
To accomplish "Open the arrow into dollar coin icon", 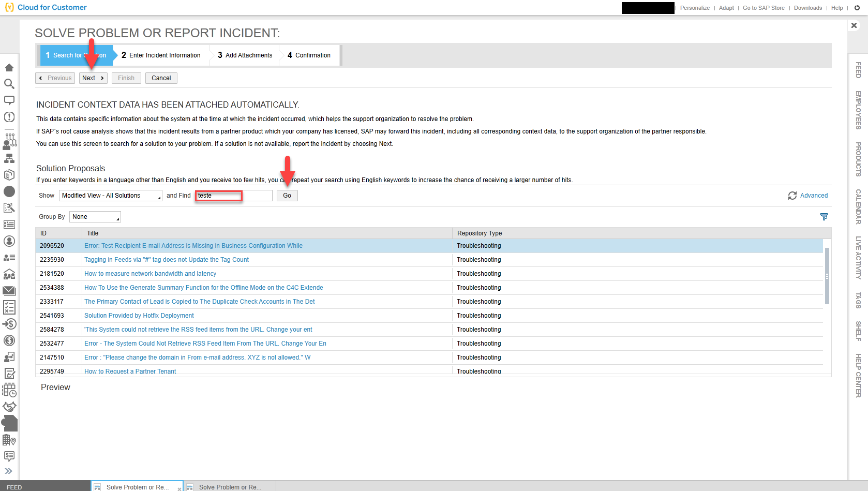I will pyautogui.click(x=9, y=324).
